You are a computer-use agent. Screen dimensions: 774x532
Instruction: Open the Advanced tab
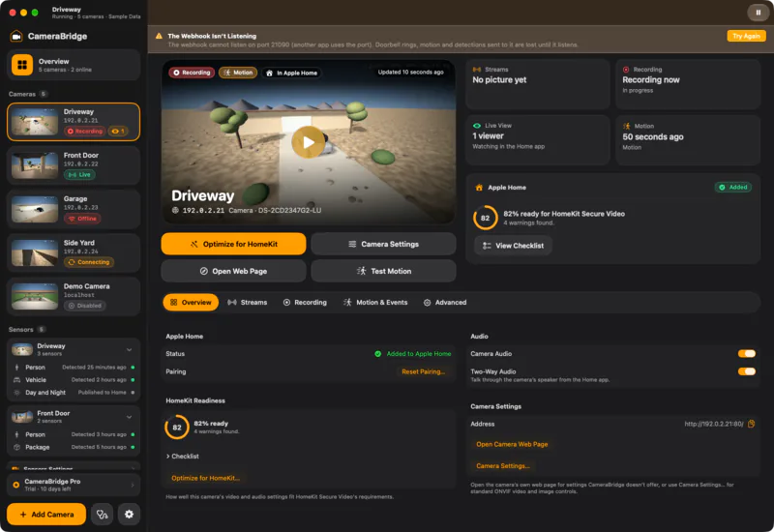coord(445,303)
